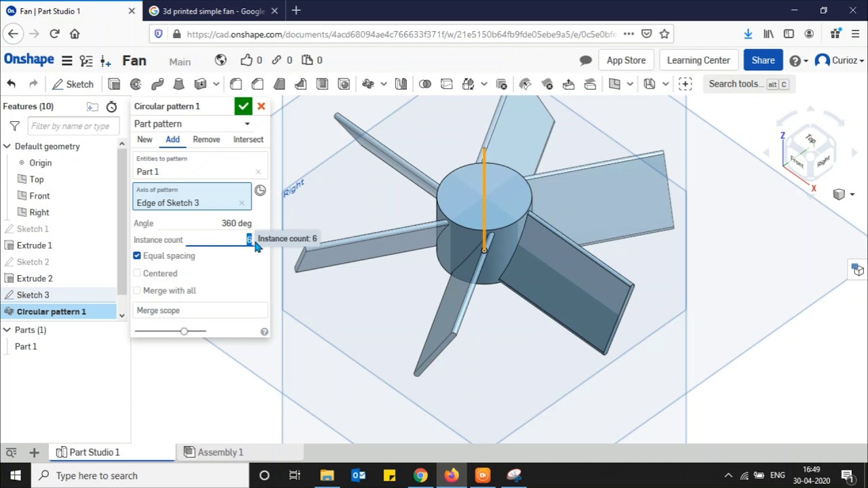Select the Boolean tool icon

425,84
